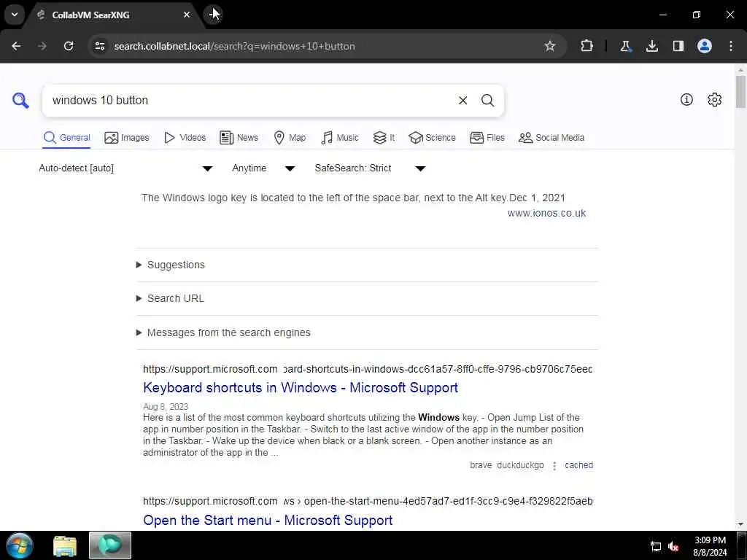Screen dimensions: 747x560
Task: Switch to the Images category
Action: pyautogui.click(x=127, y=138)
